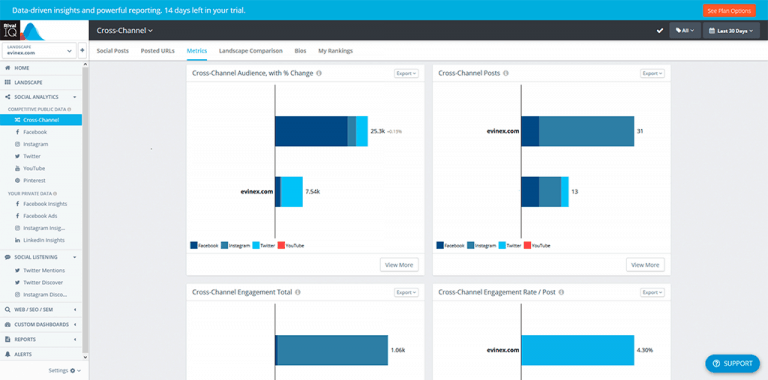The width and height of the screenshot is (768, 380).
Task: Open Export menu on Cross-Channel Audience chart
Action: click(407, 73)
